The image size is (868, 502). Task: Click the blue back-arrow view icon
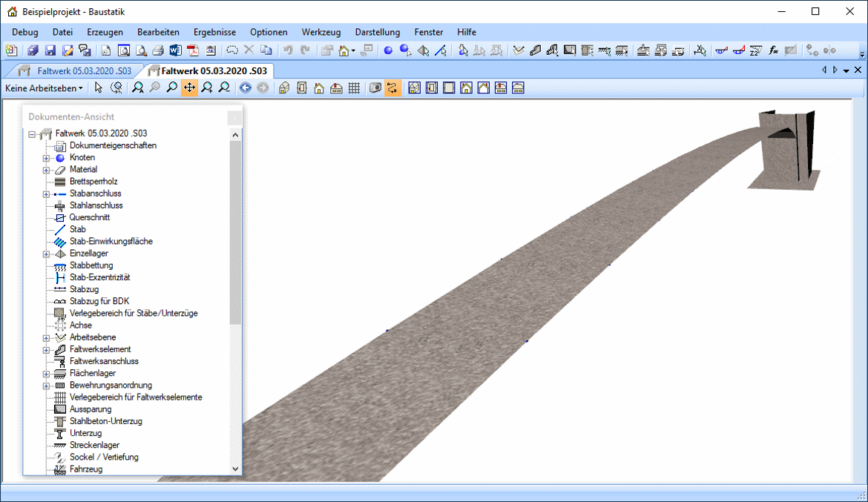click(246, 88)
